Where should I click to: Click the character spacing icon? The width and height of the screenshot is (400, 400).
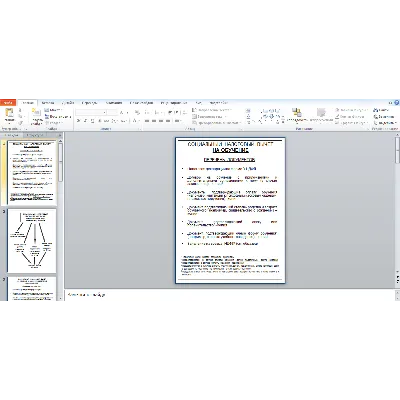tap(114, 121)
